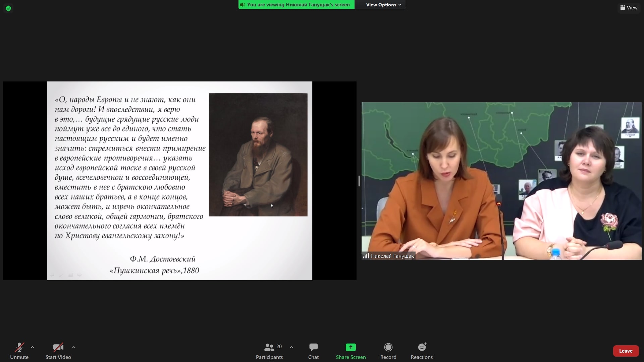
Task: Leave the meeting
Action: [626, 351]
